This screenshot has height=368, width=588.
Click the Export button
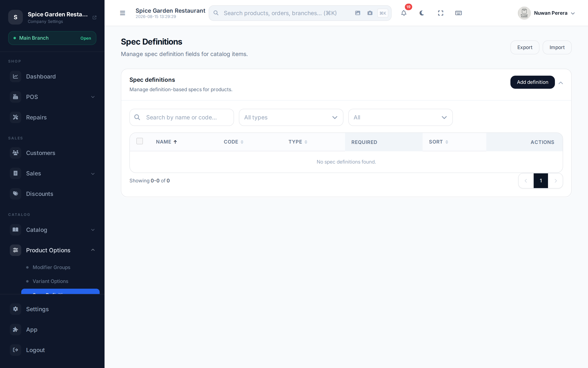click(525, 47)
